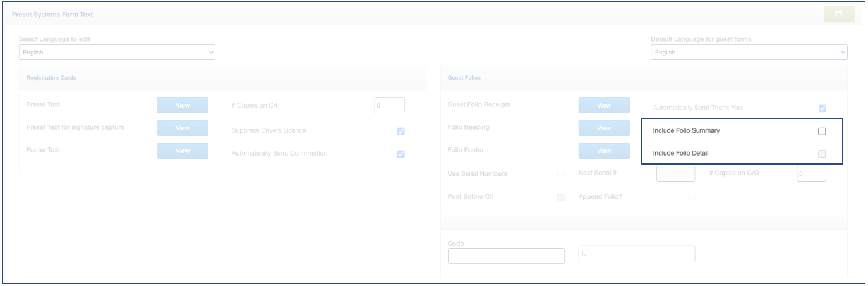Click the # Copies on C/I field
868x286 pixels.
(x=389, y=105)
